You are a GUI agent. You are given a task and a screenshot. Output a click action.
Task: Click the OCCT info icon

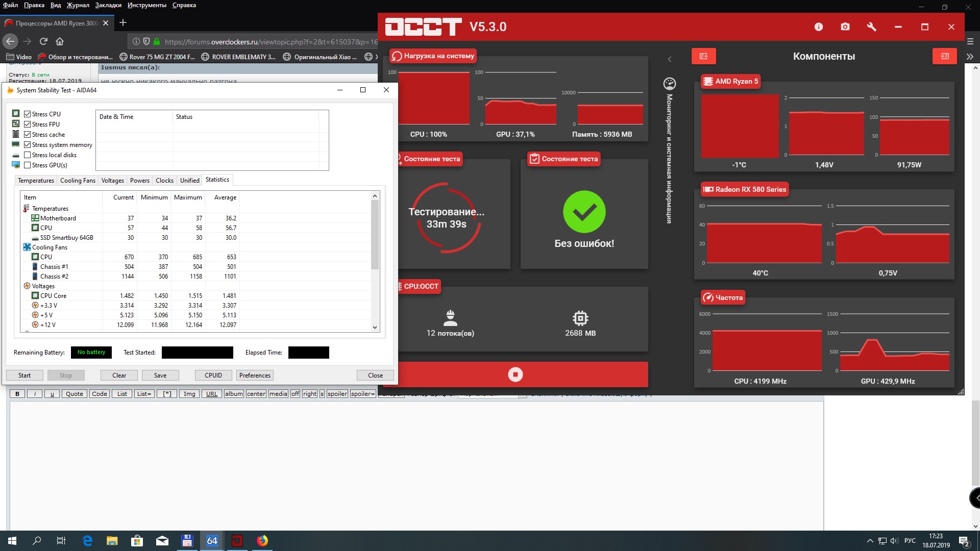pos(819,27)
